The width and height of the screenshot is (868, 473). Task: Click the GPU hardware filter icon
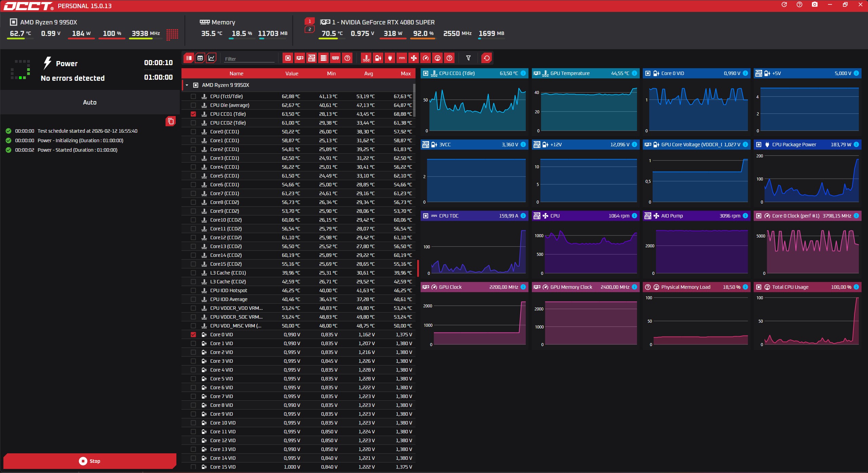(x=300, y=58)
